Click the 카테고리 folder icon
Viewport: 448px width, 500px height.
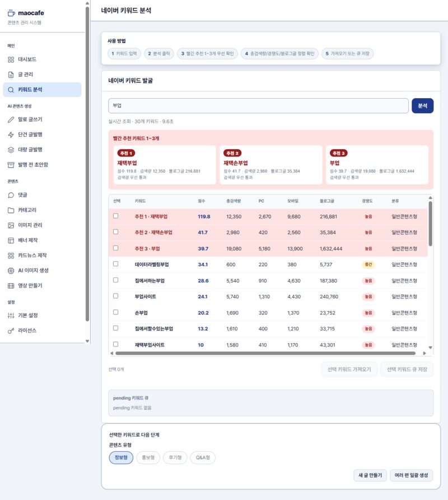pos(11,210)
